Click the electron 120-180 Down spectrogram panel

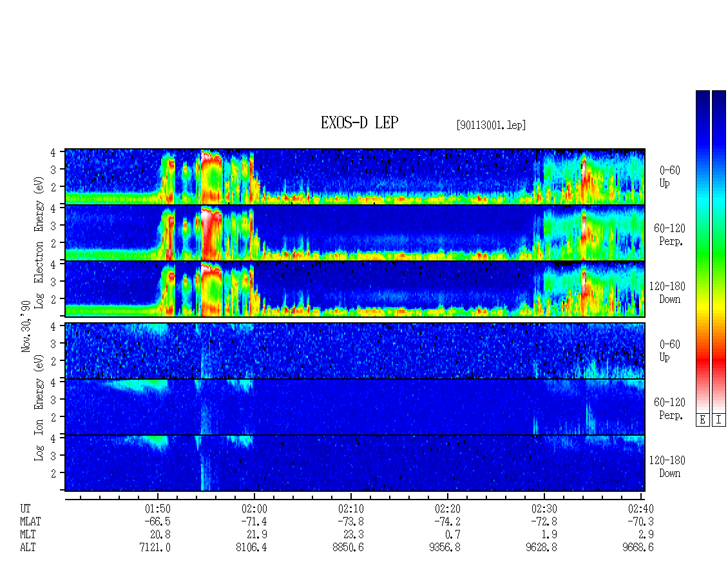click(x=355, y=289)
